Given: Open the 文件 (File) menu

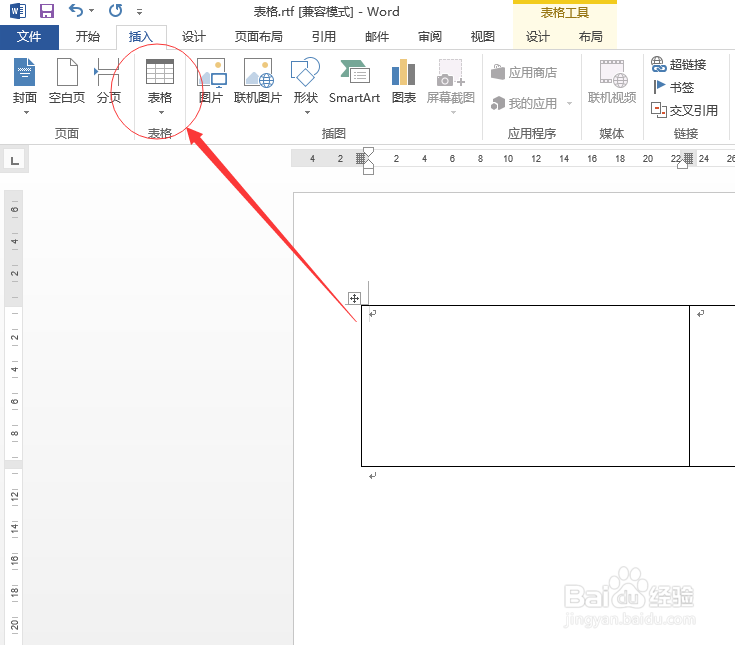Looking at the screenshot, I should [29, 37].
